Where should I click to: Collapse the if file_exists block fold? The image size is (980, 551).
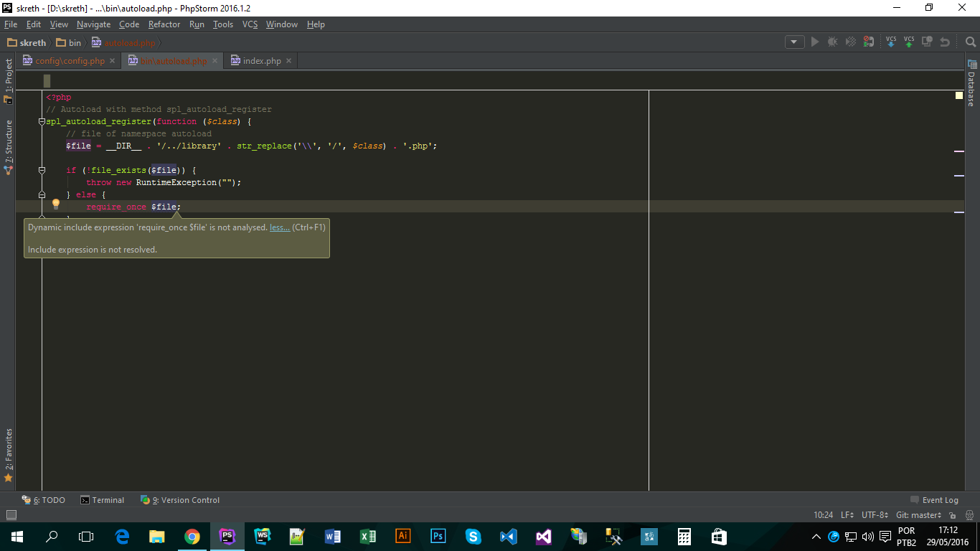point(42,171)
